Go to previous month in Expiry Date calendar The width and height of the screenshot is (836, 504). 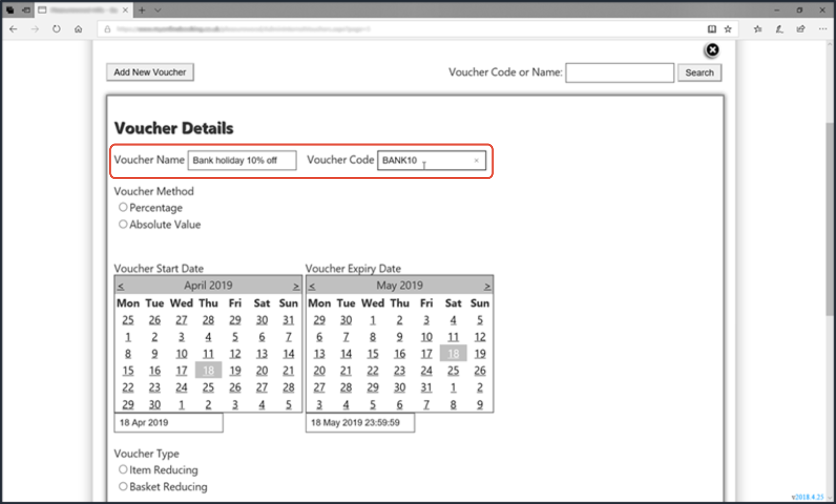point(312,286)
